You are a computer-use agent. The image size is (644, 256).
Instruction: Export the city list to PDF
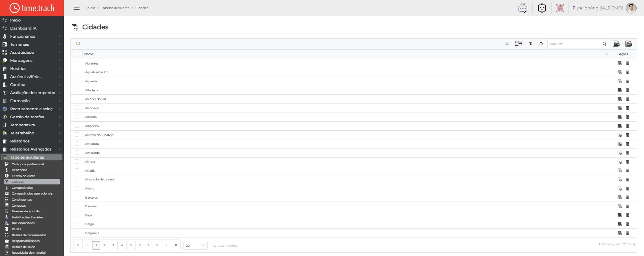click(629, 44)
